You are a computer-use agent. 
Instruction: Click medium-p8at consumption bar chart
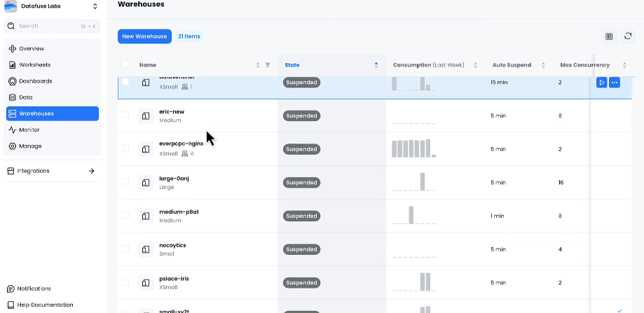(x=413, y=216)
